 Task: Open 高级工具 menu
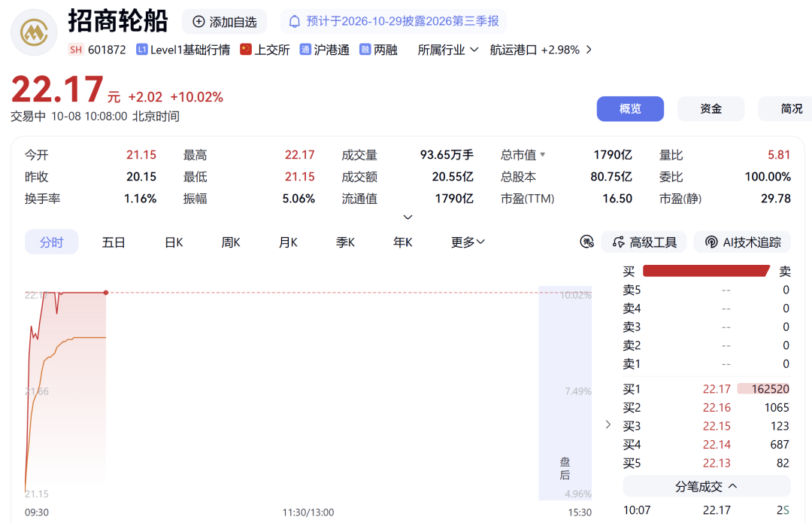tap(644, 242)
